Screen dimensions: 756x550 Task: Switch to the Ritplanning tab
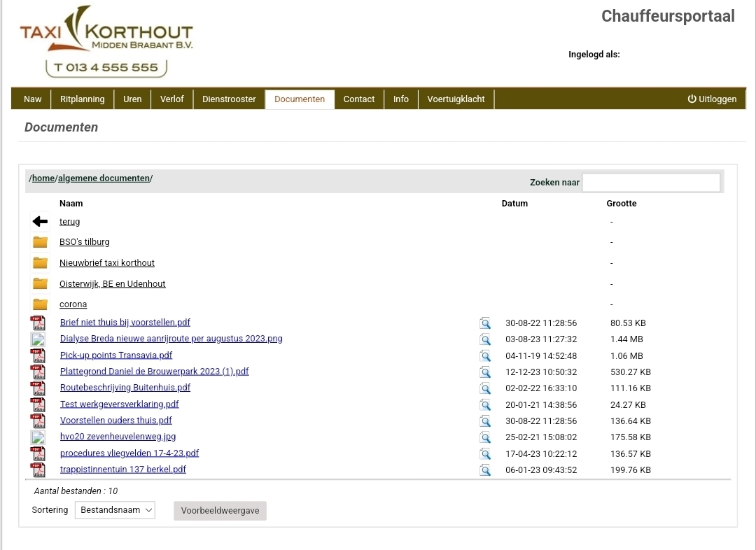(82, 99)
